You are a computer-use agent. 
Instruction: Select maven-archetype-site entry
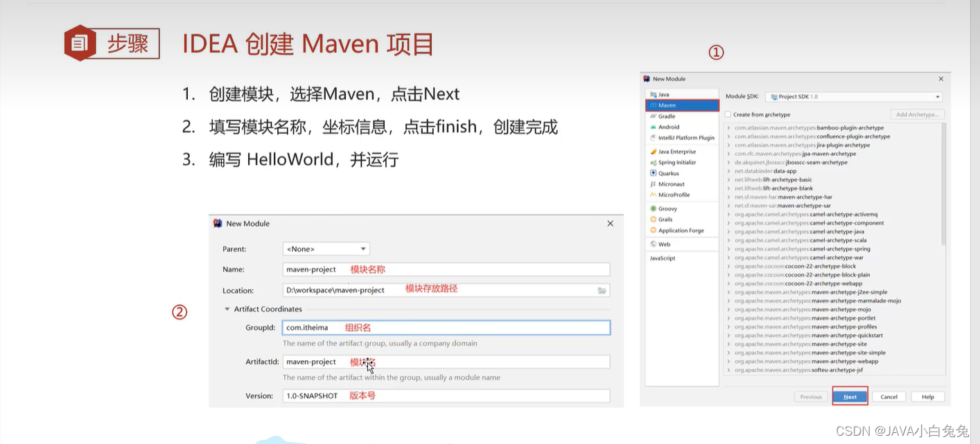(800, 344)
